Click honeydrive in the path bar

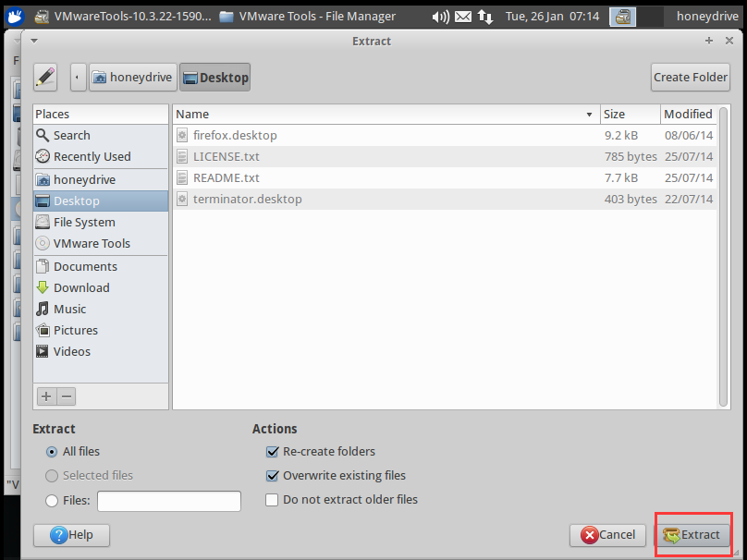point(133,77)
